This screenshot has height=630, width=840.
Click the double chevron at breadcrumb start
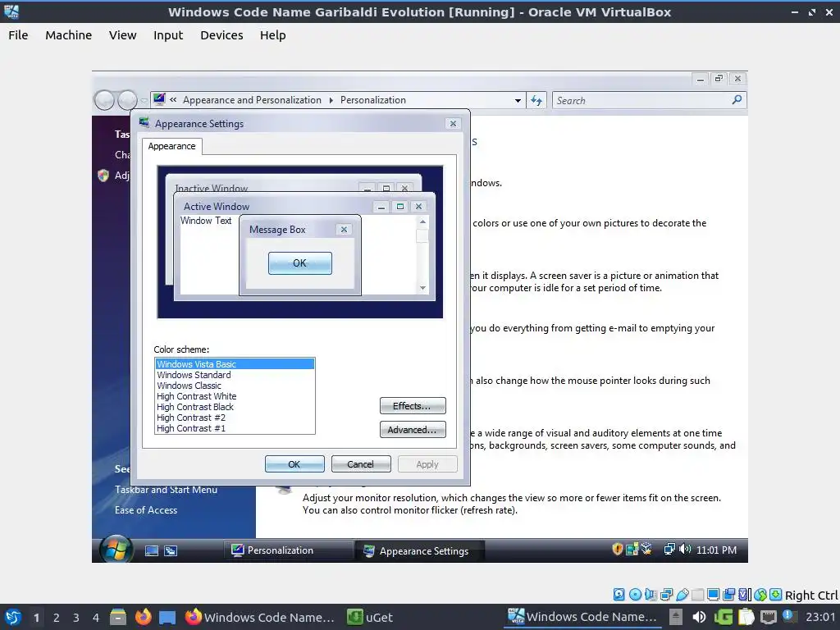[x=173, y=99]
